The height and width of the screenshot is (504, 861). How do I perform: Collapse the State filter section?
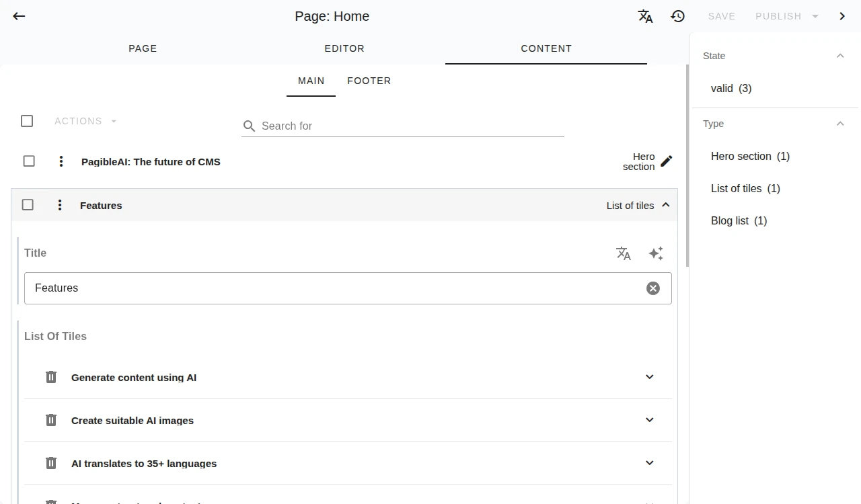[839, 56]
